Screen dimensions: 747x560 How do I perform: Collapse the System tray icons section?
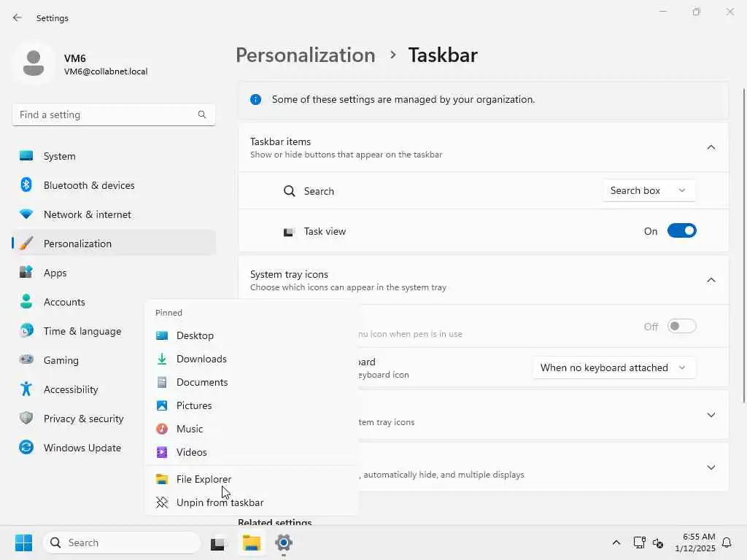point(711,281)
